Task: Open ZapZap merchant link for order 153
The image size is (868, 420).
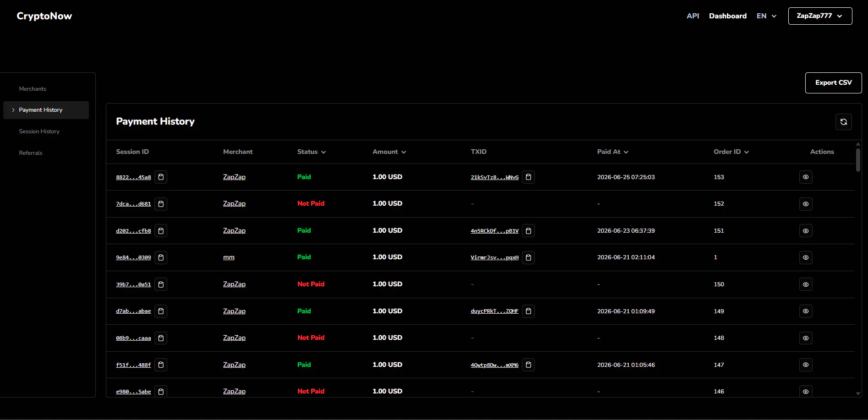Action: [234, 177]
